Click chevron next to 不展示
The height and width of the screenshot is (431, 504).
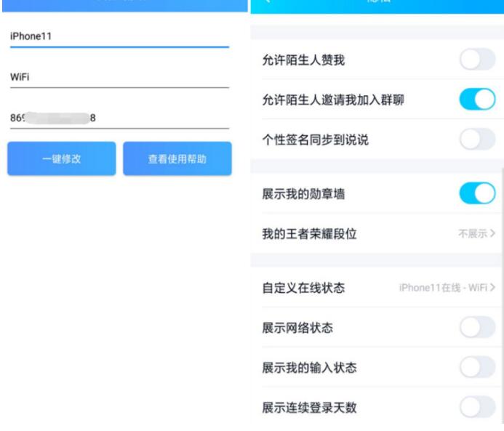pyautogui.click(x=492, y=233)
